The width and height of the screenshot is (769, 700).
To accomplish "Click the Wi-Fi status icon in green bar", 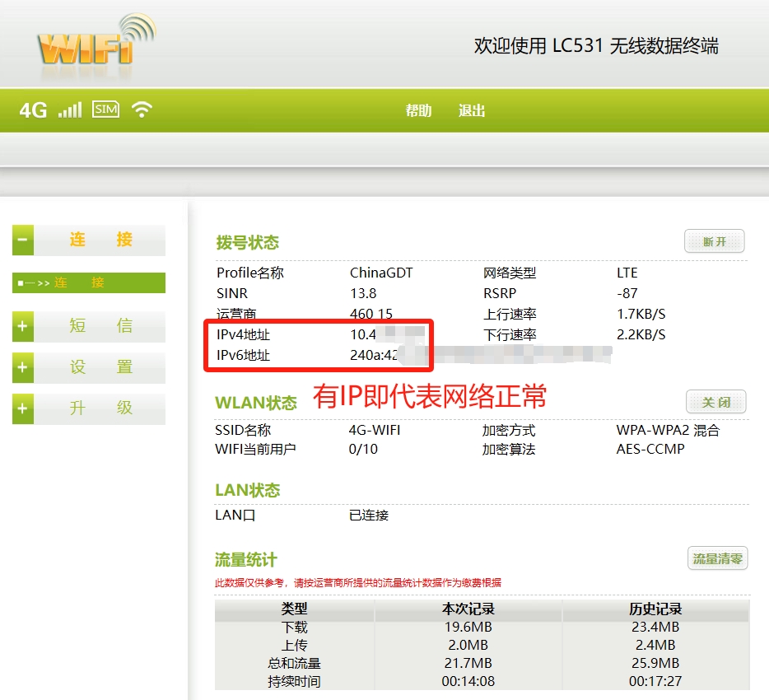I will pos(142,110).
